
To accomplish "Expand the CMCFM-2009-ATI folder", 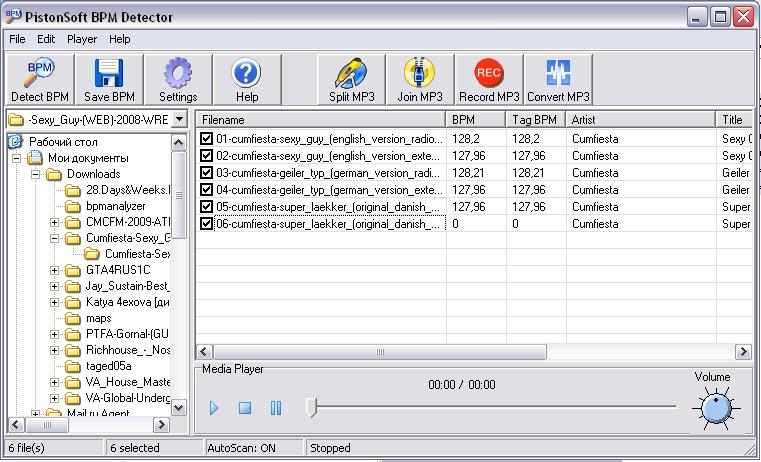I will point(54,222).
